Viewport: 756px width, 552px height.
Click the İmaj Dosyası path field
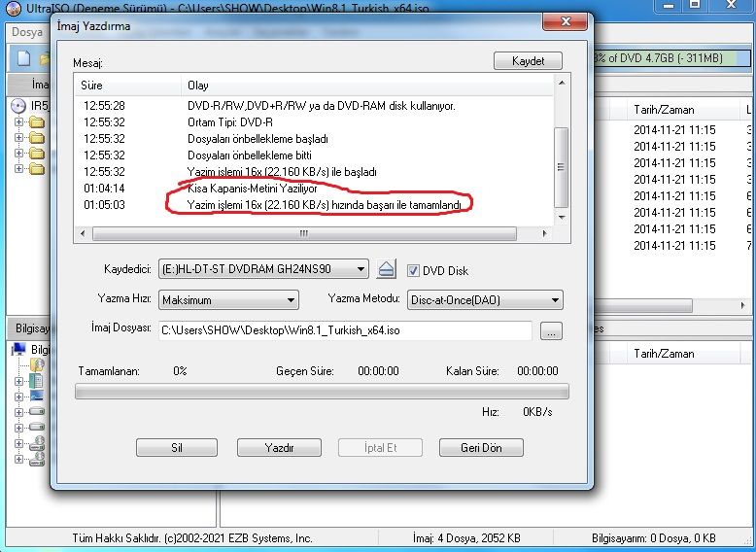345,330
